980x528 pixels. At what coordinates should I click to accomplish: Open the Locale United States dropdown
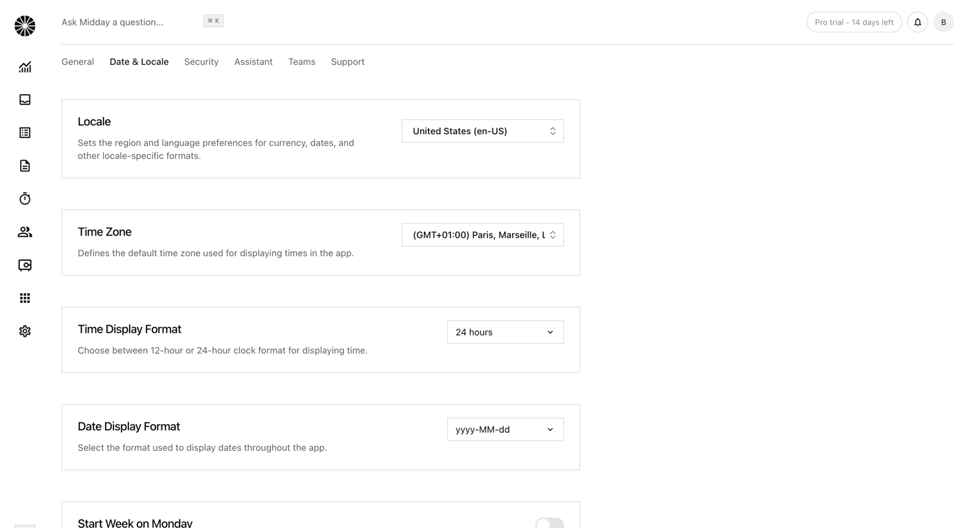(x=483, y=131)
